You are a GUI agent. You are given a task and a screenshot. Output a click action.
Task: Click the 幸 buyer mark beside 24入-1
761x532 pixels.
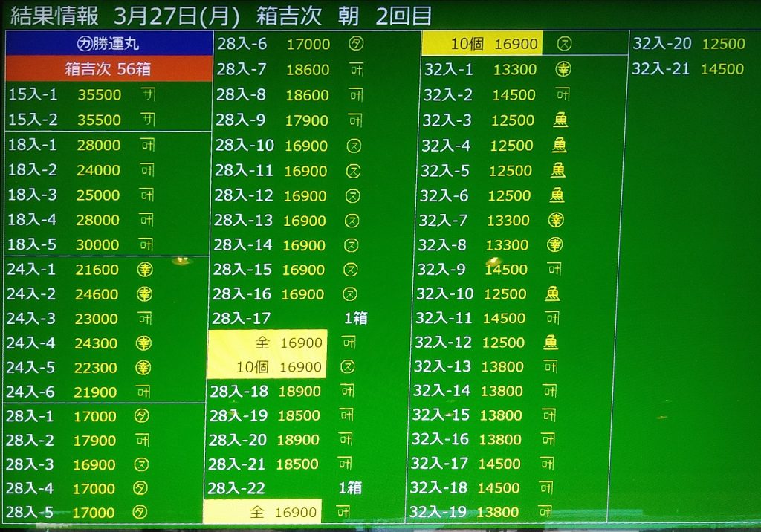point(144,270)
